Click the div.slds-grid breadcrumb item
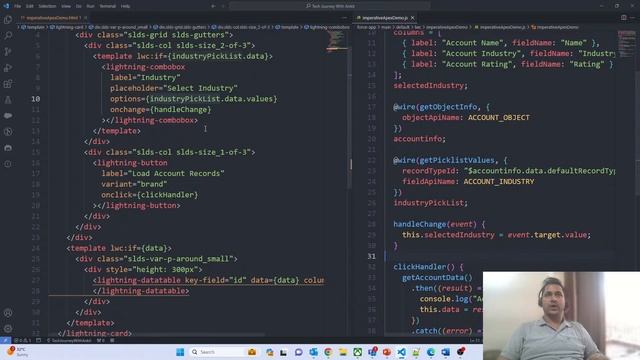Screen dimensions: 640x360 [x=180, y=27]
